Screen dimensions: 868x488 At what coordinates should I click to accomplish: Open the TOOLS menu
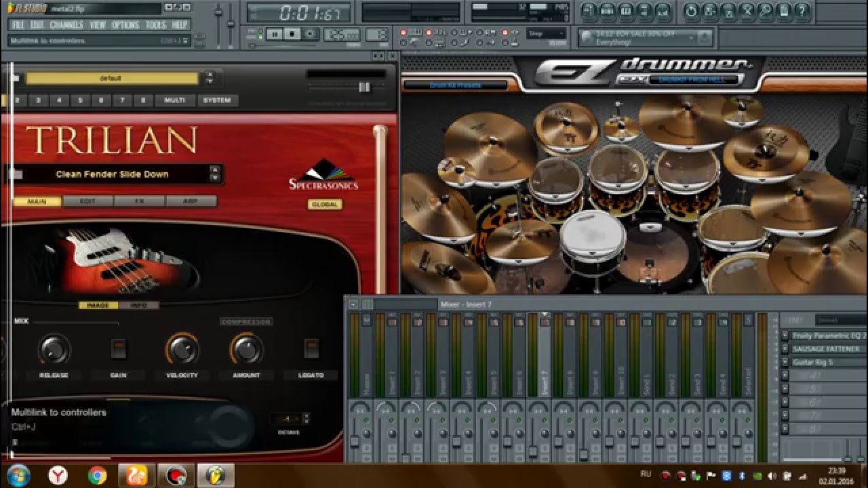pyautogui.click(x=156, y=25)
